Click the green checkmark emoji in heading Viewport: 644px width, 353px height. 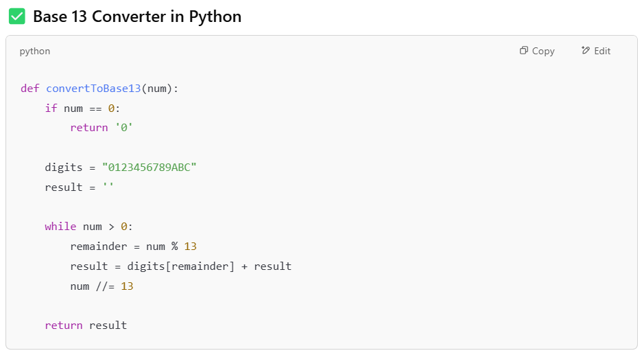(17, 16)
